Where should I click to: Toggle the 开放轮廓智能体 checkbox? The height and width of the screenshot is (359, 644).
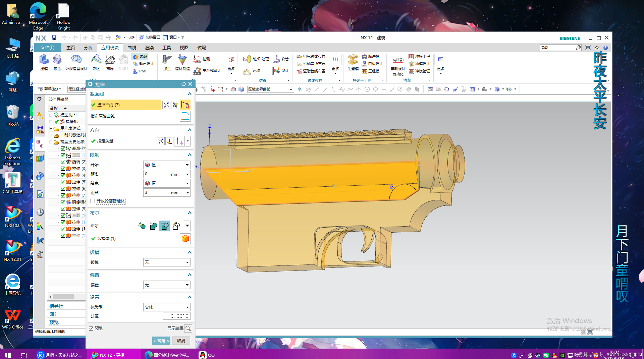[x=93, y=201]
